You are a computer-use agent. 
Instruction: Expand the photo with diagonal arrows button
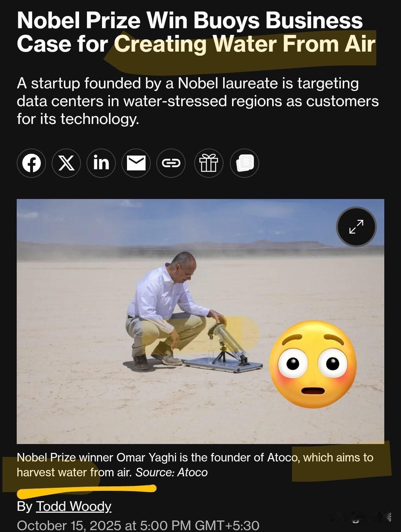point(356,226)
